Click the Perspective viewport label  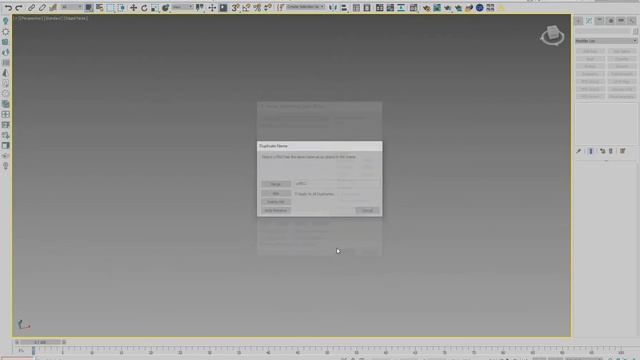tap(32, 18)
